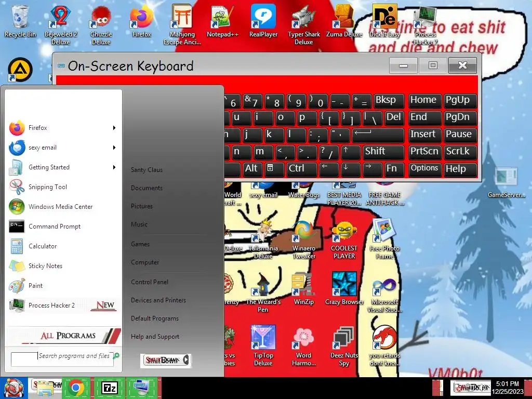Launch Windows Media Center from Start menu
Image resolution: width=532 pixels, height=399 pixels.
click(x=63, y=207)
